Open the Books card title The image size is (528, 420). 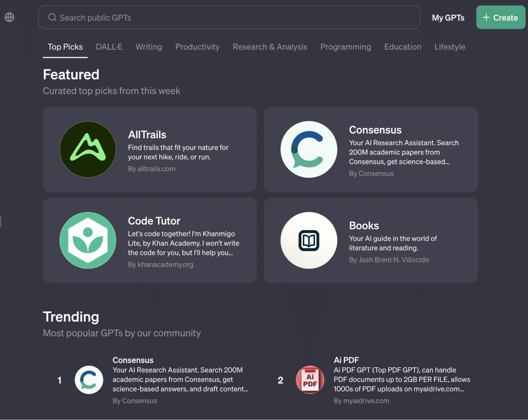coord(364,226)
